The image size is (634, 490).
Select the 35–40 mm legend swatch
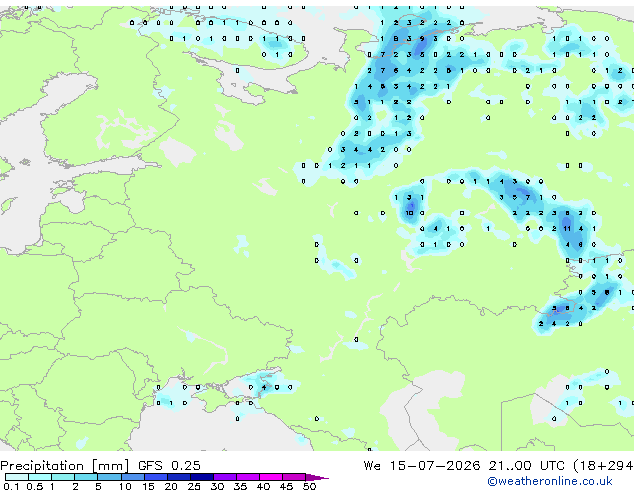pyautogui.click(x=247, y=477)
